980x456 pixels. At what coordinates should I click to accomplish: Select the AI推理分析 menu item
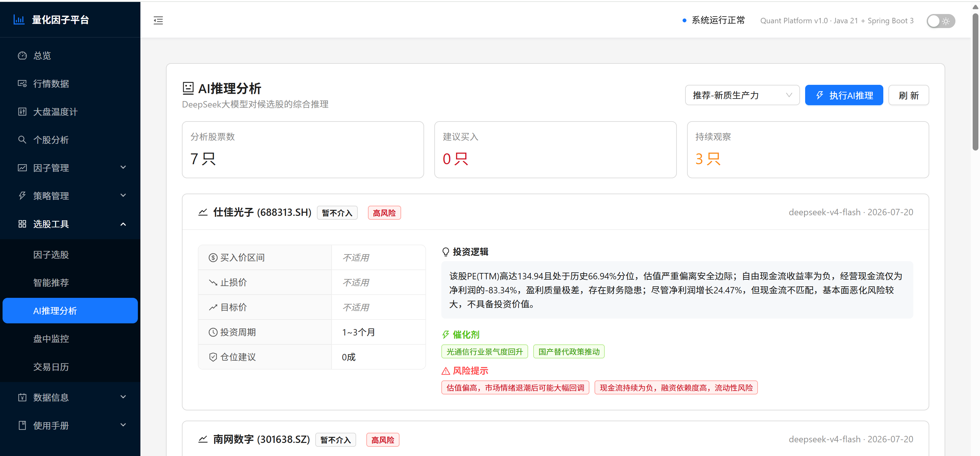point(70,311)
